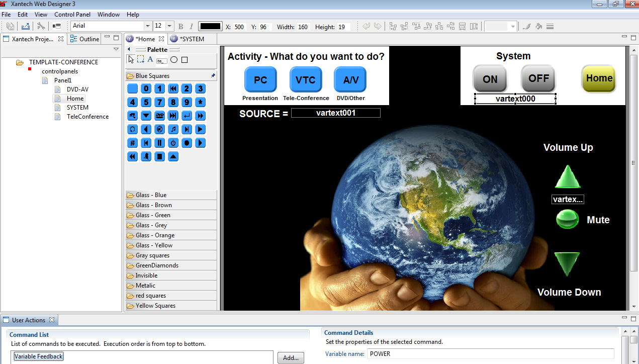Click the DVD blue square button icon

159,116
